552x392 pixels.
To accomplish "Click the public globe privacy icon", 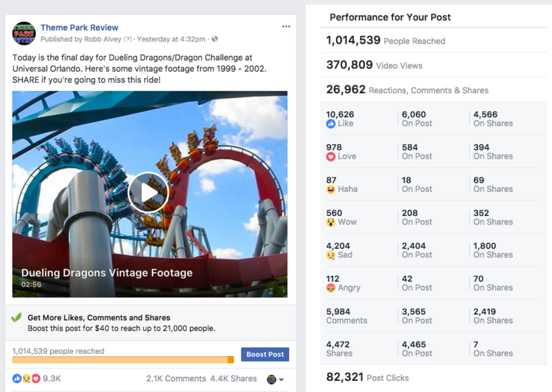I will pyautogui.click(x=215, y=39).
